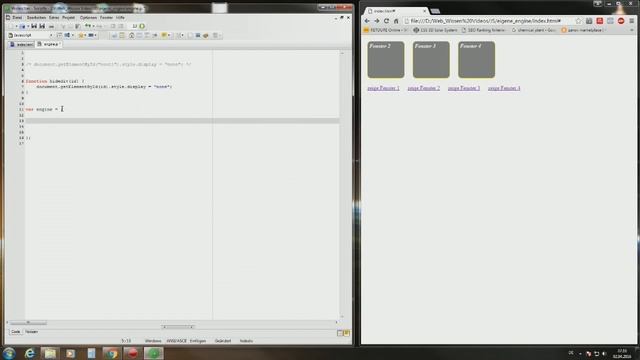The width and height of the screenshot is (640, 360).
Task: Open the Projekt menu
Action: (x=69, y=18)
